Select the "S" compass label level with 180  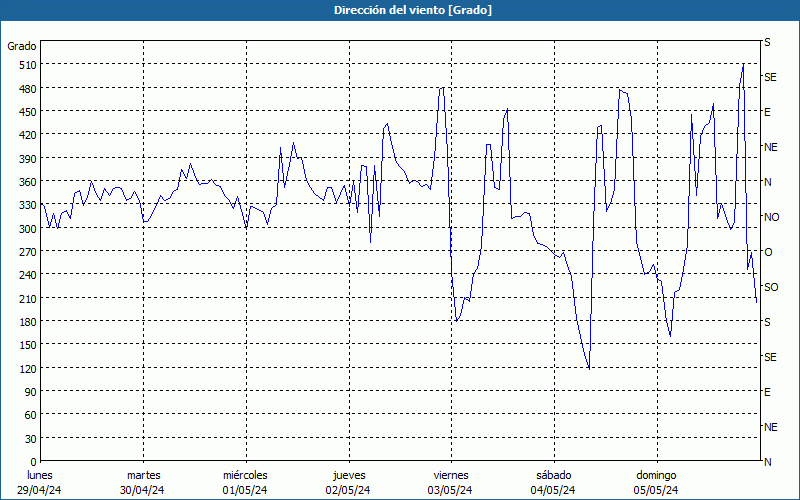pyautogui.click(x=767, y=322)
